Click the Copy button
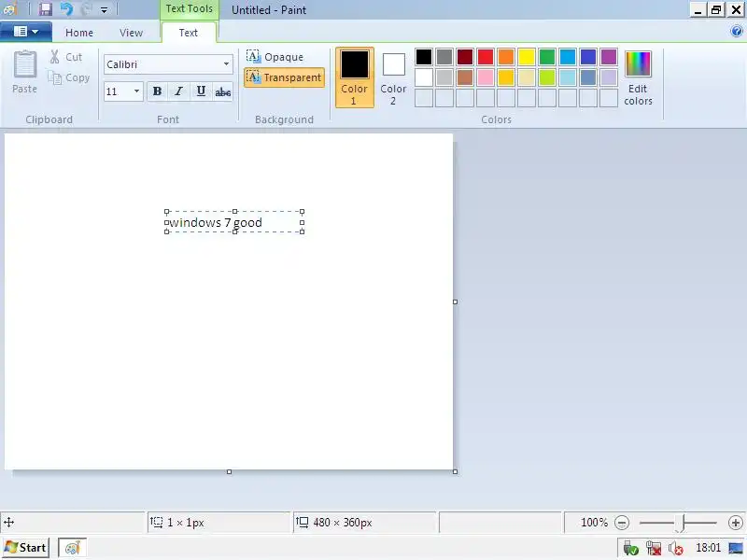Viewport: 747px width, 560px height. point(69,77)
